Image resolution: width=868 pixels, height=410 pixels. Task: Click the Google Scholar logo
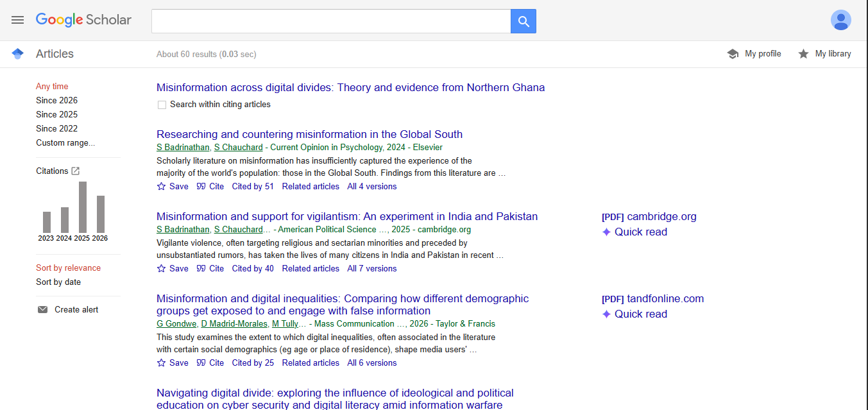(83, 20)
